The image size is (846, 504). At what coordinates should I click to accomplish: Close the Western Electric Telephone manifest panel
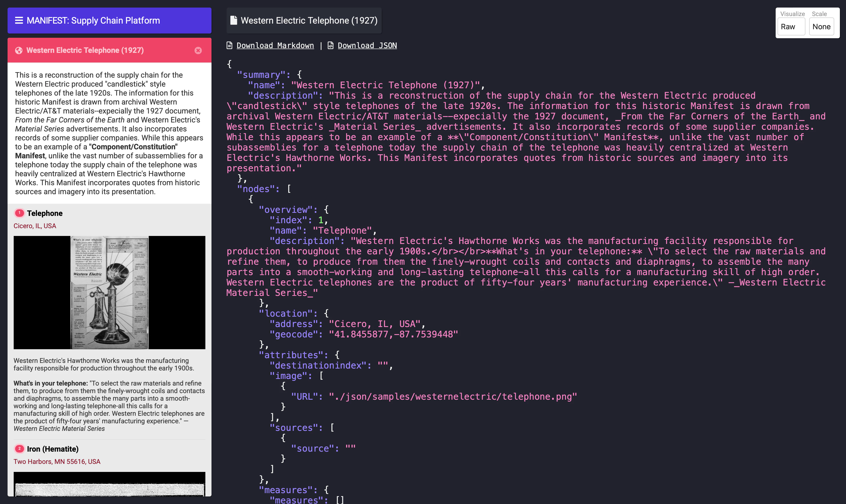[x=198, y=50]
